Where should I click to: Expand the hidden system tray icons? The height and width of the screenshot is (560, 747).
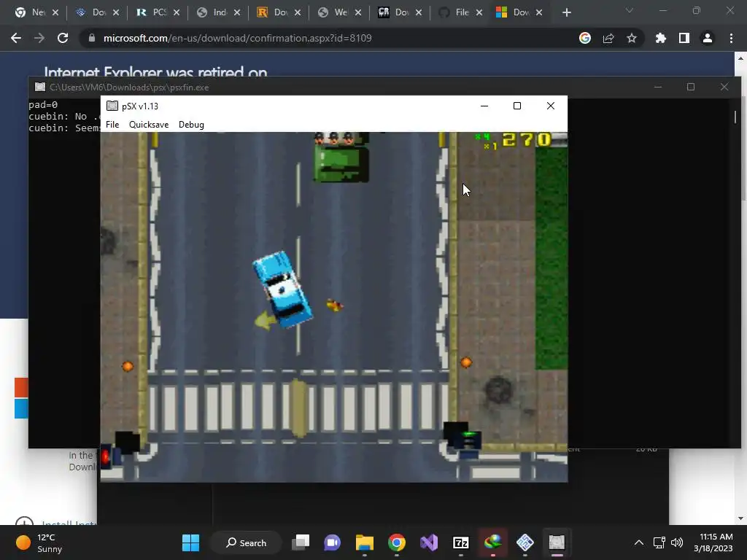tap(639, 542)
